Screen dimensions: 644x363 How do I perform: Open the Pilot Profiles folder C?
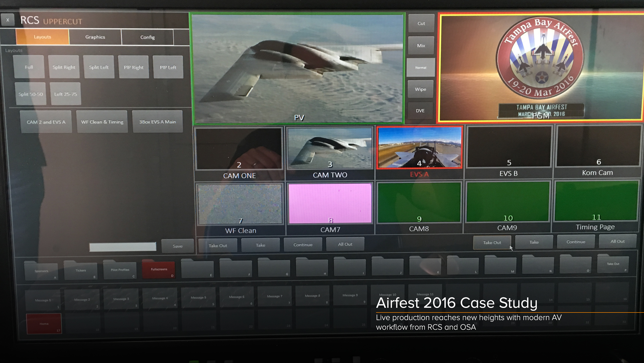(x=120, y=269)
